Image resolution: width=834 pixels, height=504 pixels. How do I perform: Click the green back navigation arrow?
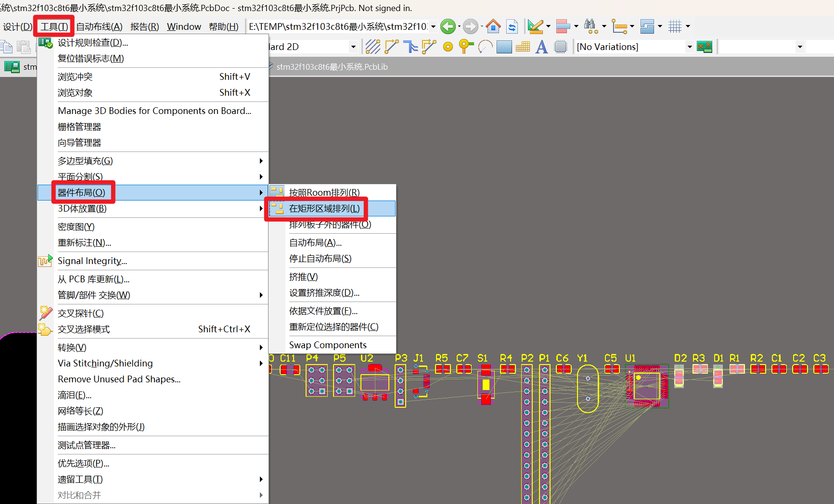[x=448, y=26]
